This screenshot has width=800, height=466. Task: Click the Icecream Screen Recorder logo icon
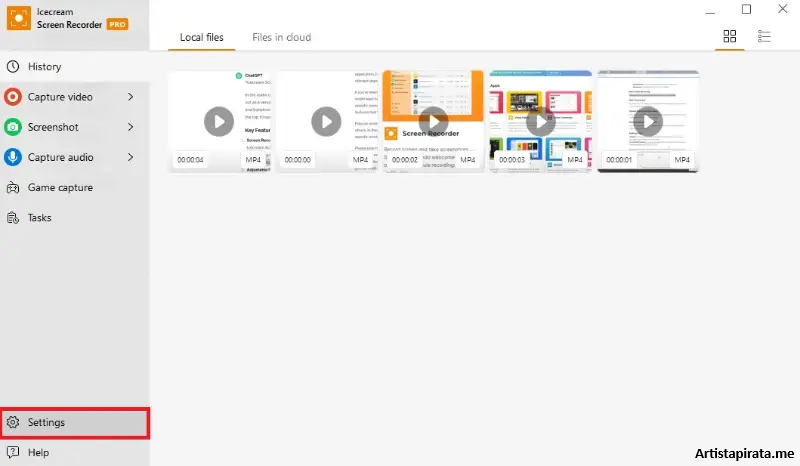click(x=19, y=18)
